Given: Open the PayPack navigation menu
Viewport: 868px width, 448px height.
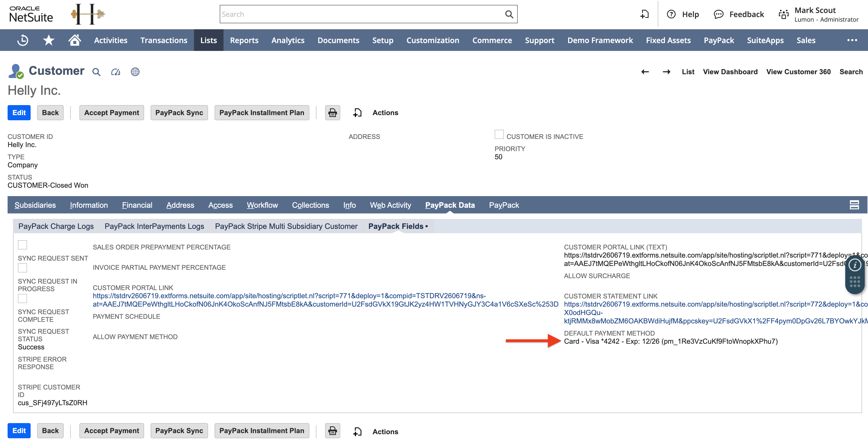Looking at the screenshot, I should pyautogui.click(x=719, y=40).
